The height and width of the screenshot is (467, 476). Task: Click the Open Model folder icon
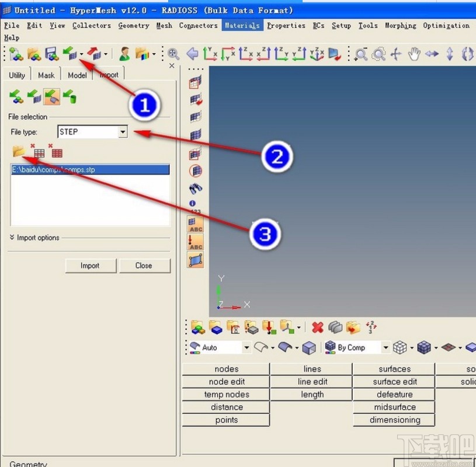(x=34, y=54)
